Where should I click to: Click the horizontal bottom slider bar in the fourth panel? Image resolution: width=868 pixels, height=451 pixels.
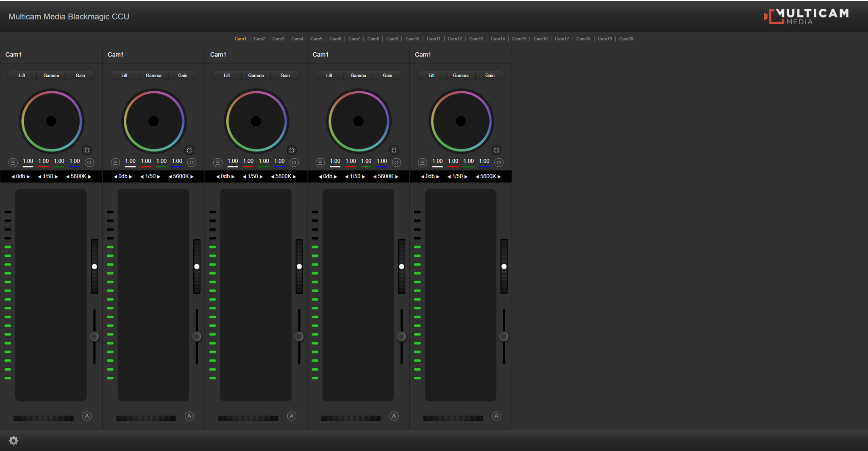click(351, 418)
